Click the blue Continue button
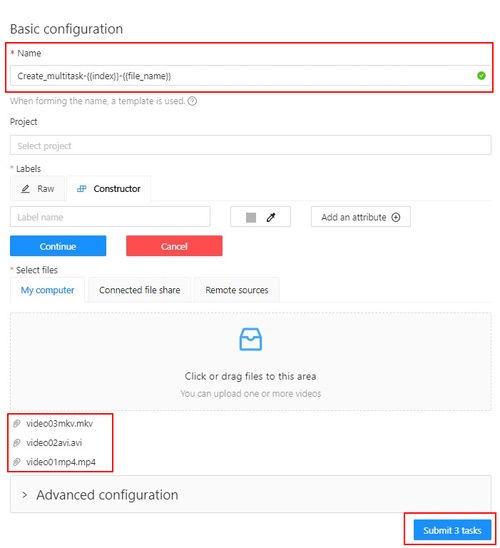The height and width of the screenshot is (548, 500). point(58,246)
